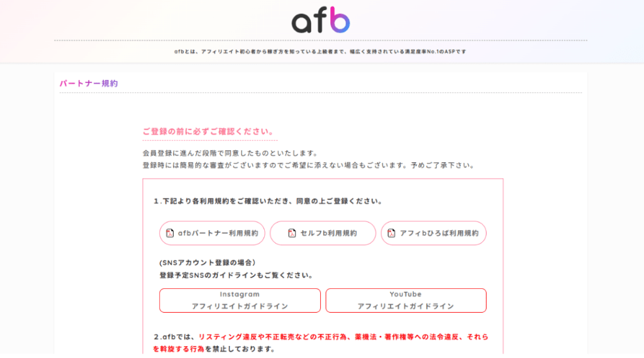View YouTube アフィリエイトガイドライン
Image resolution: width=644 pixels, height=358 pixels.
click(406, 300)
